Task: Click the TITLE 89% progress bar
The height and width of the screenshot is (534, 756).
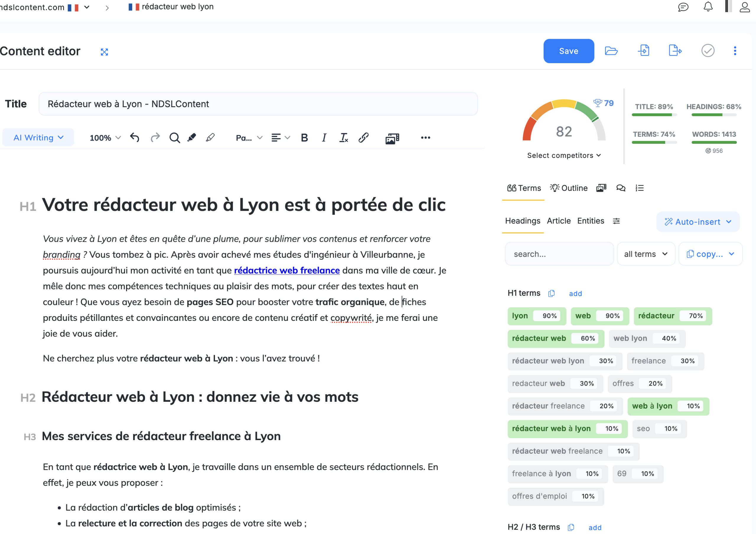Action: (654, 115)
